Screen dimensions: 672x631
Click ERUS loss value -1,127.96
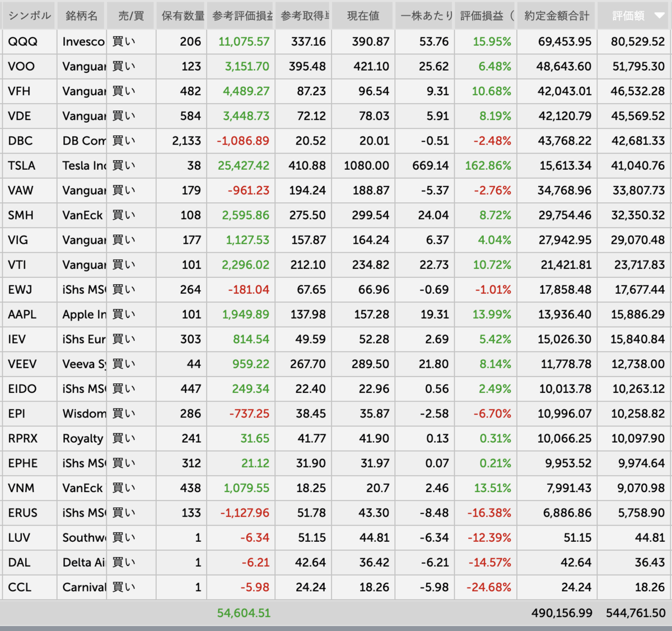[x=245, y=513]
